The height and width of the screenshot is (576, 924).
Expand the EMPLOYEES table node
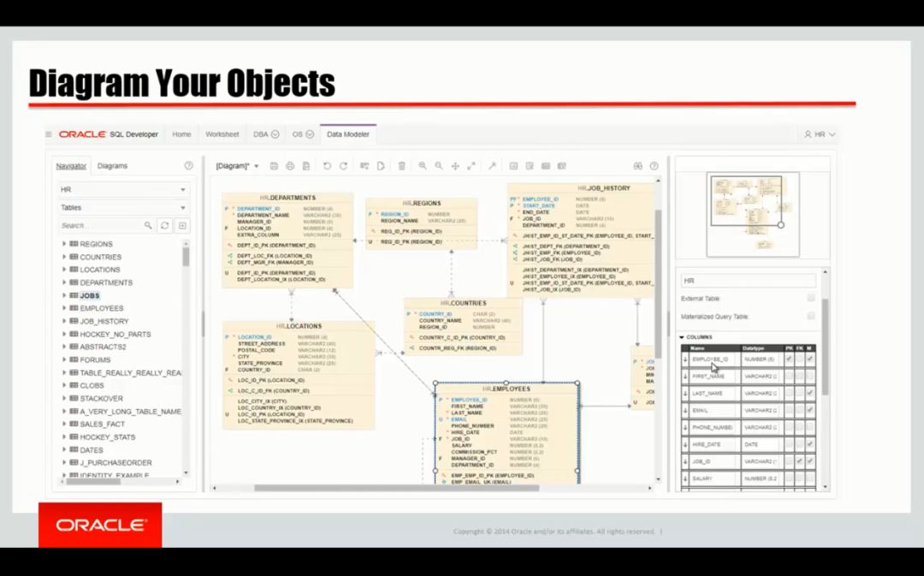[64, 308]
